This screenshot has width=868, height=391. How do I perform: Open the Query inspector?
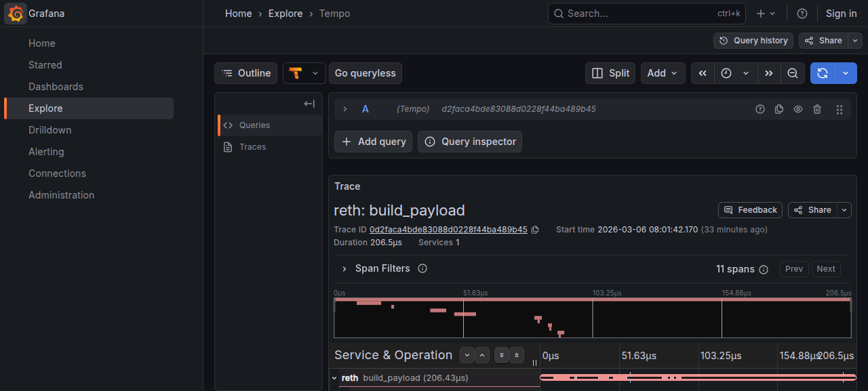[x=470, y=142]
